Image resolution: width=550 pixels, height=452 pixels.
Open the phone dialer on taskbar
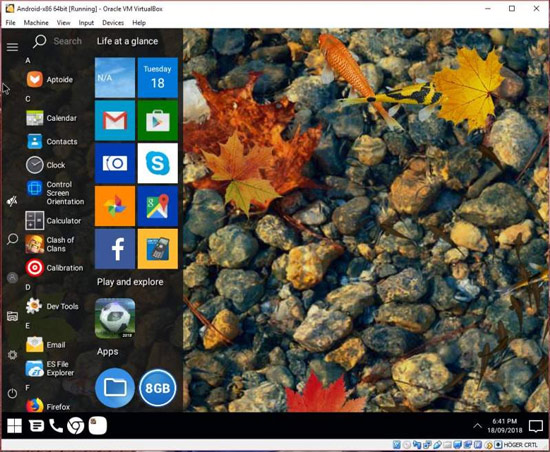[x=56, y=426]
